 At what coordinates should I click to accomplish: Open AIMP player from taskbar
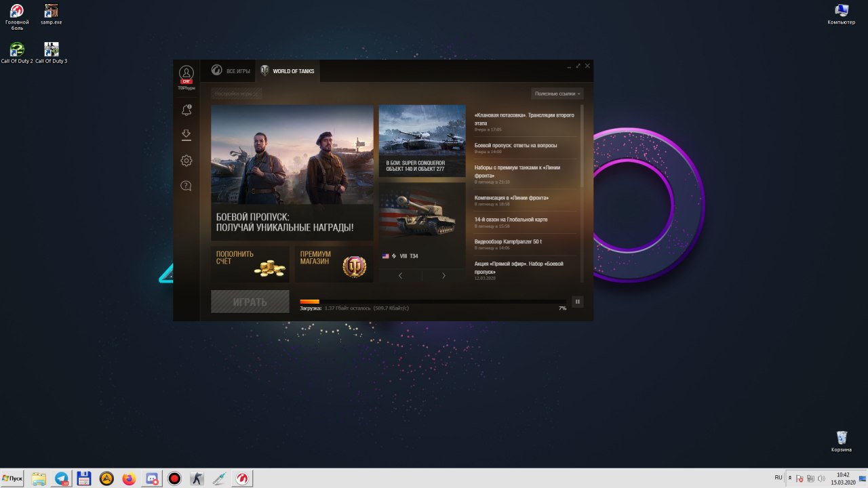[106, 479]
